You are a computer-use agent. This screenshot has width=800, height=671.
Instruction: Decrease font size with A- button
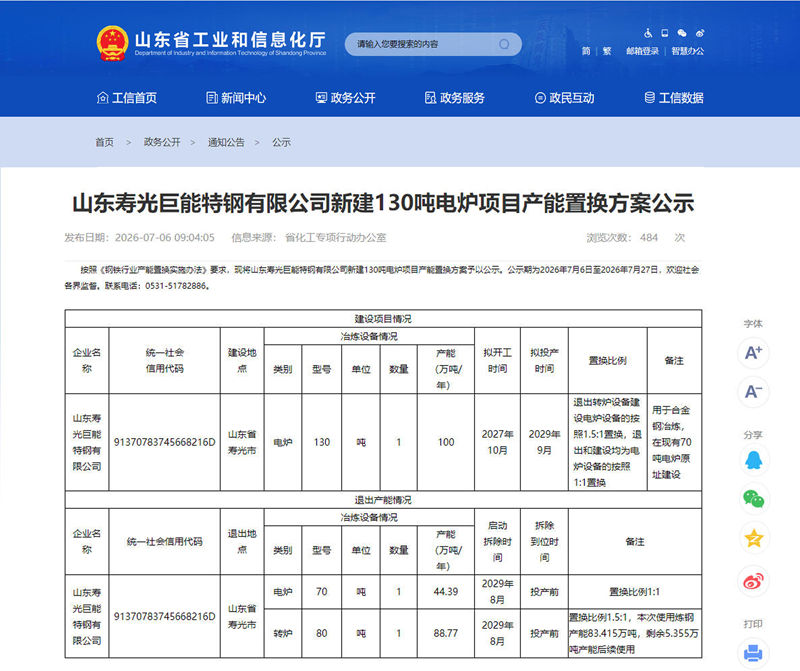coord(754,391)
